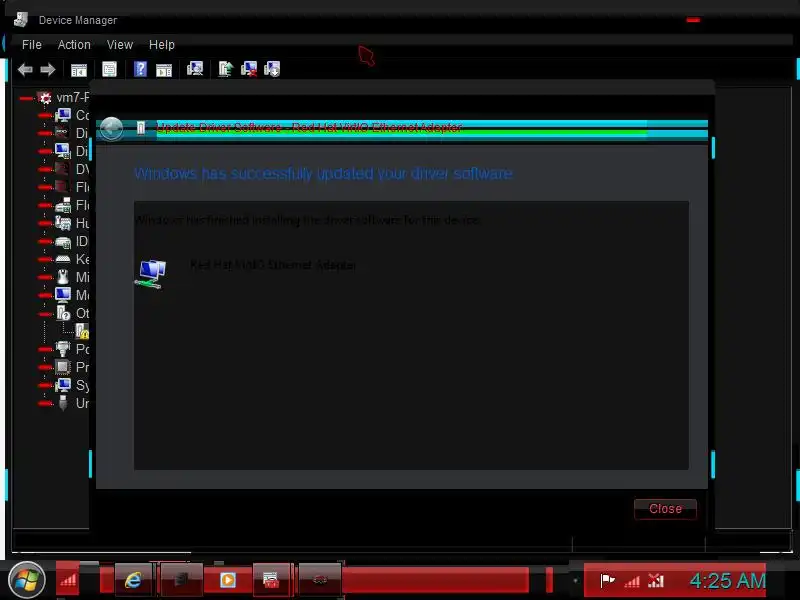Open Windows Media Player from the taskbar
Screen dimensions: 800x600
pos(228,580)
